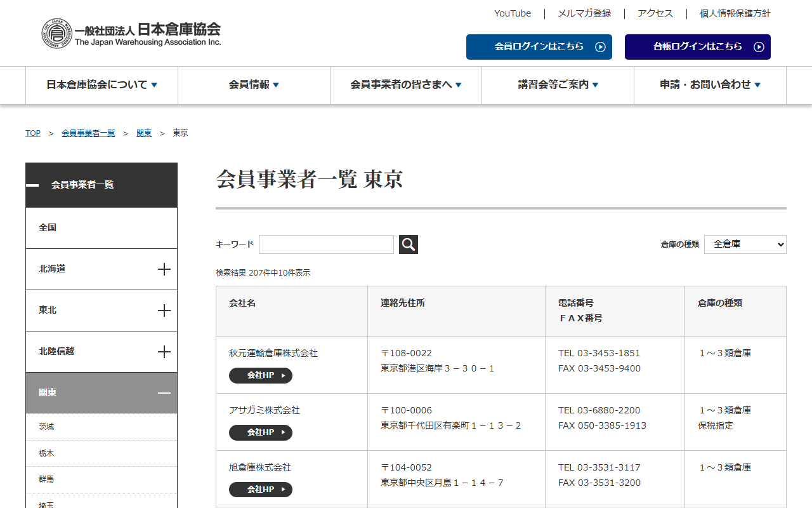
Task: Open the YouTube link in header
Action: pos(513,13)
